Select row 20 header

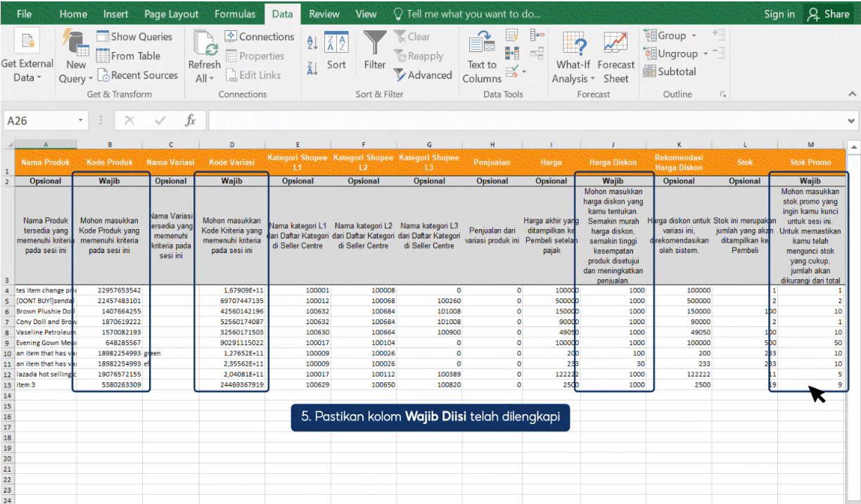(x=7, y=458)
